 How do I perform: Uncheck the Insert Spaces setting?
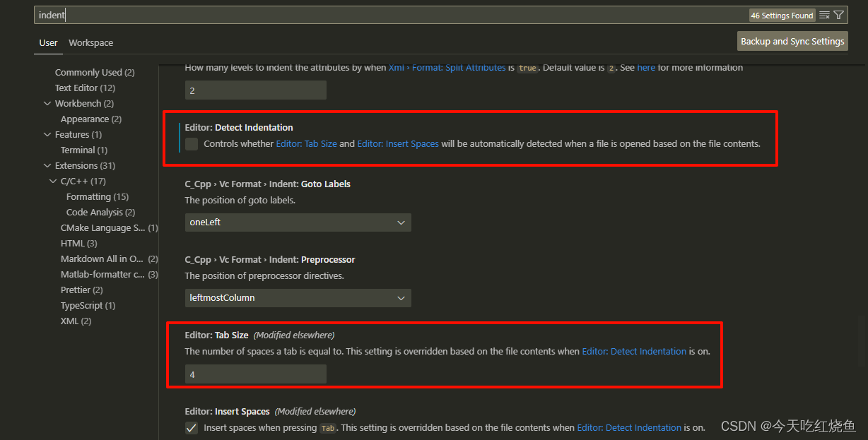[191, 427]
